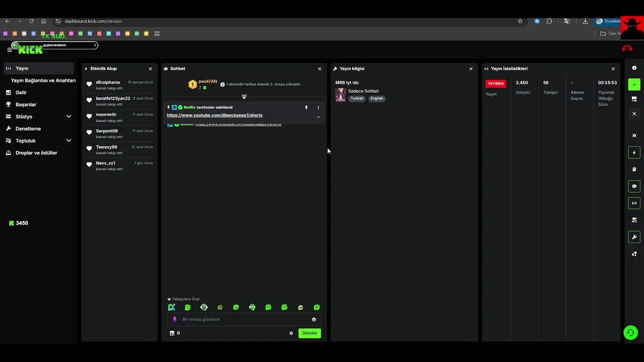Close the Etkinlik Akışı panel
The image size is (644, 362).
(150, 69)
